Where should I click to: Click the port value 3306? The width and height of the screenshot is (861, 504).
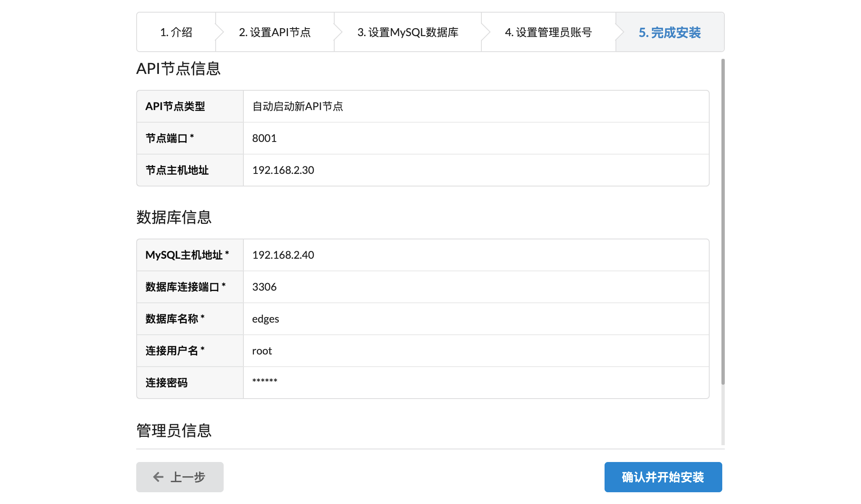(x=264, y=287)
